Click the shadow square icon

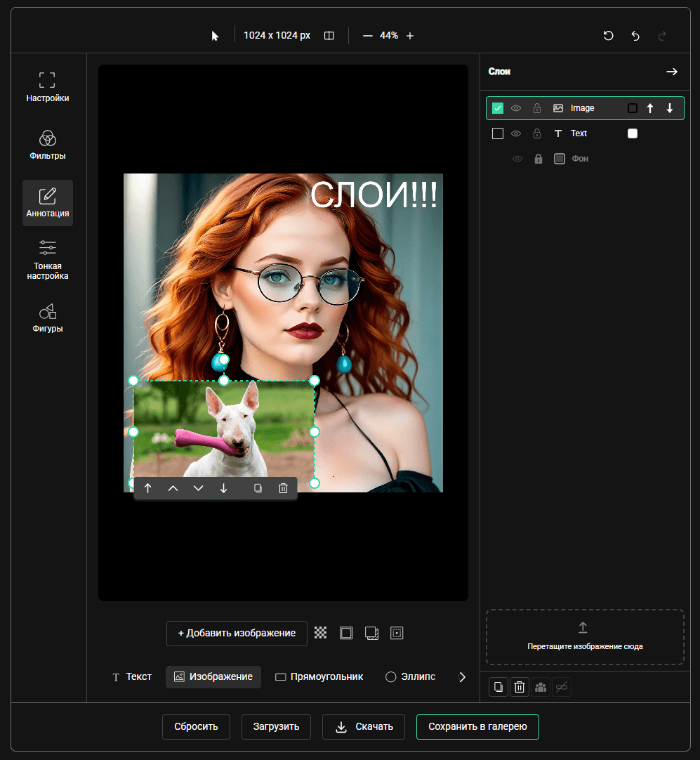click(x=371, y=633)
